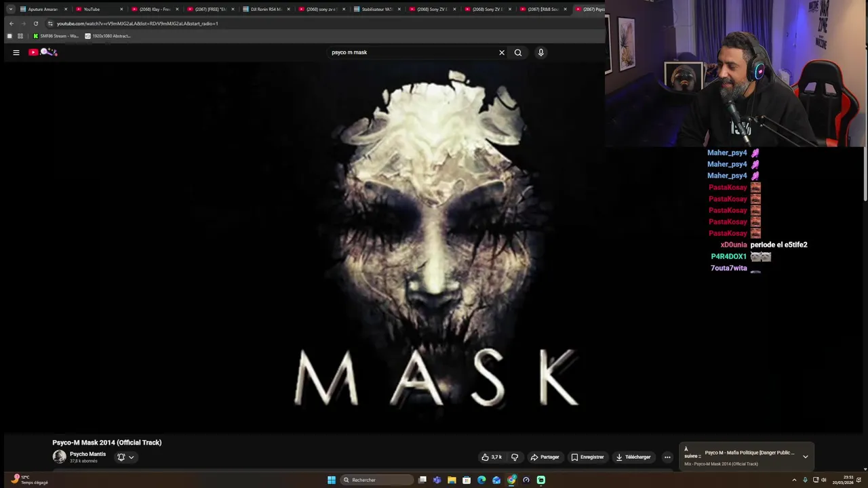868x488 pixels.
Task: Reload the page with the refresh icon
Action: click(36, 23)
